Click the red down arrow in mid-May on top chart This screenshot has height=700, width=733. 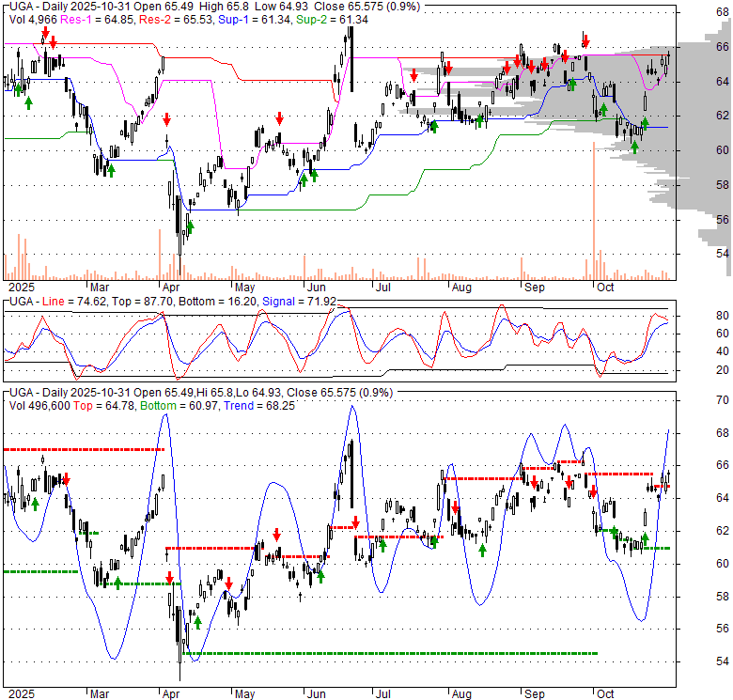coord(279,117)
